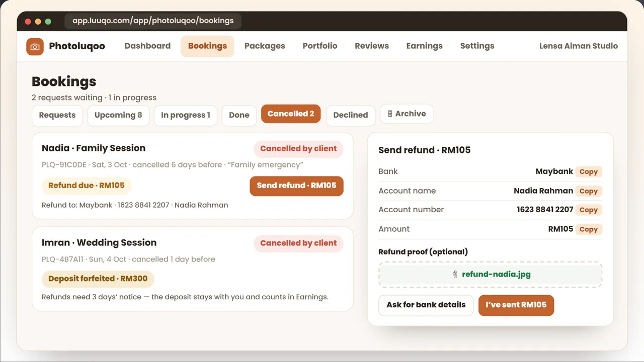Click the Photoluqoo camera logo icon
This screenshot has width=644, height=362.
tap(35, 46)
